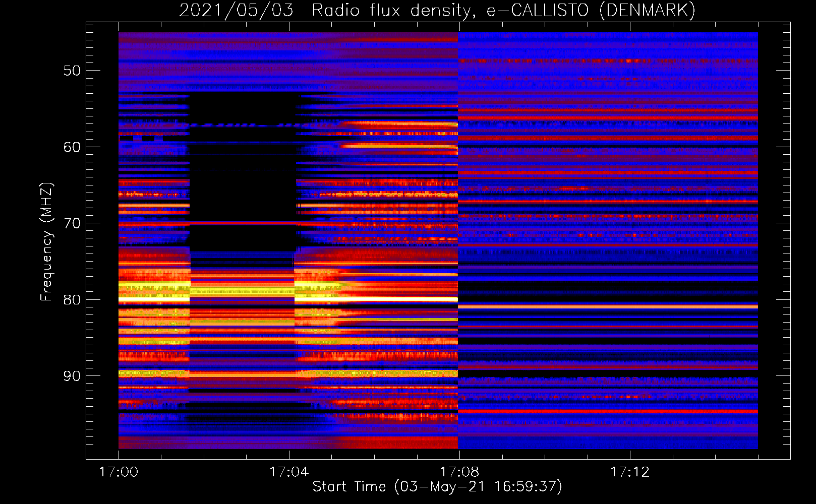
Task: Click the '17:04' time tick label
Action: point(289,472)
